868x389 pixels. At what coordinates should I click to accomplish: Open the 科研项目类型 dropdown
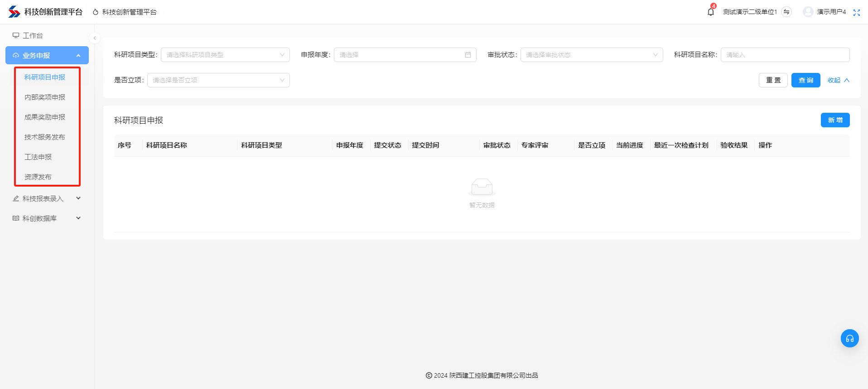coord(225,55)
